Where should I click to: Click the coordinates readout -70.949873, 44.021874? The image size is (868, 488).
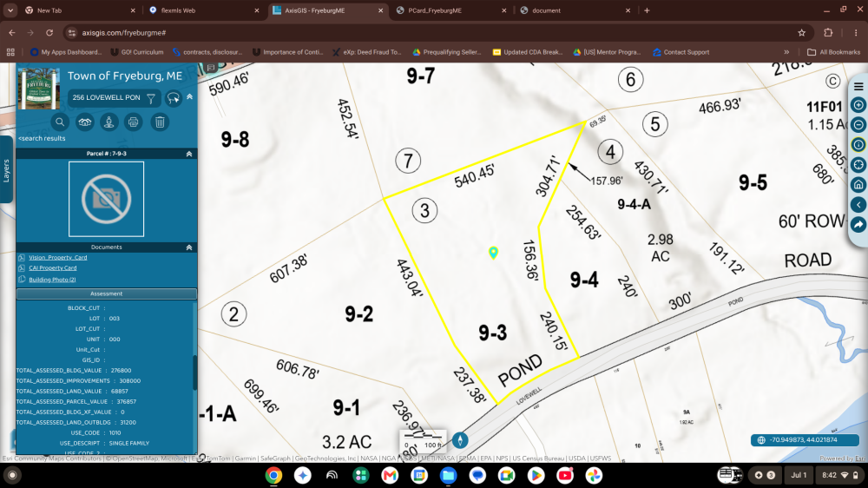[x=803, y=440]
